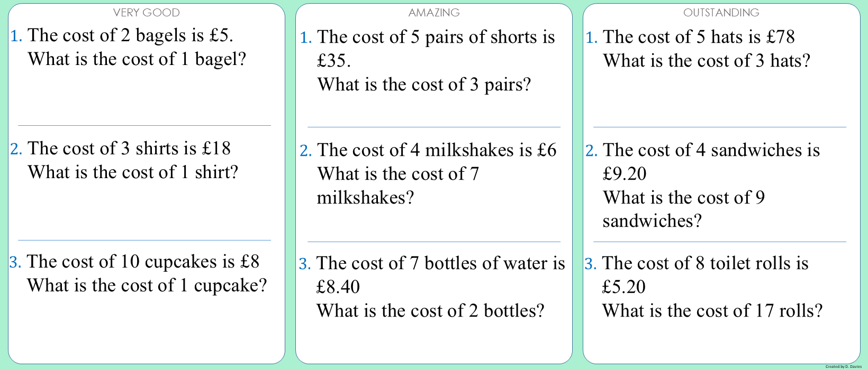Click the OUTSTANDING column heading
This screenshot has height=370, width=868.
click(721, 13)
